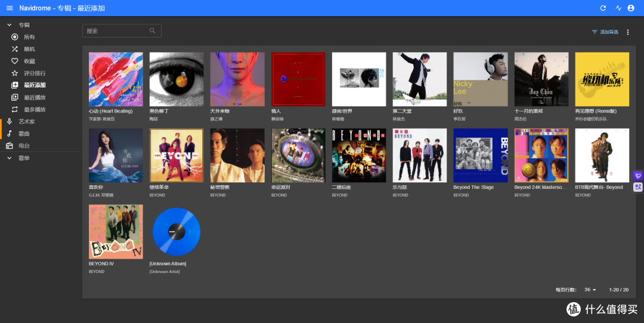Select 随机 in the sidebar
The image size is (644, 323).
tap(29, 49)
